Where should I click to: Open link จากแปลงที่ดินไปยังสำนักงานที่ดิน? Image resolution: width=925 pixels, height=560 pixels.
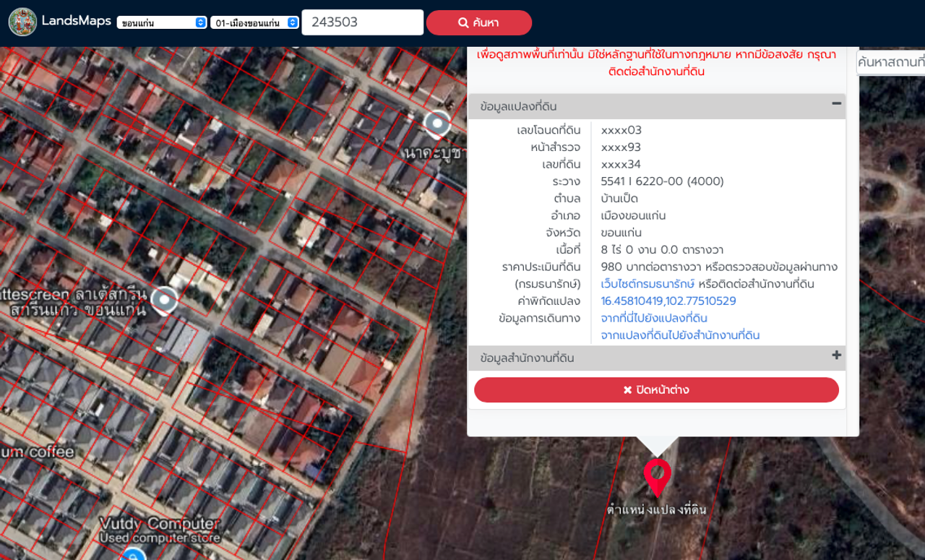coord(680,335)
